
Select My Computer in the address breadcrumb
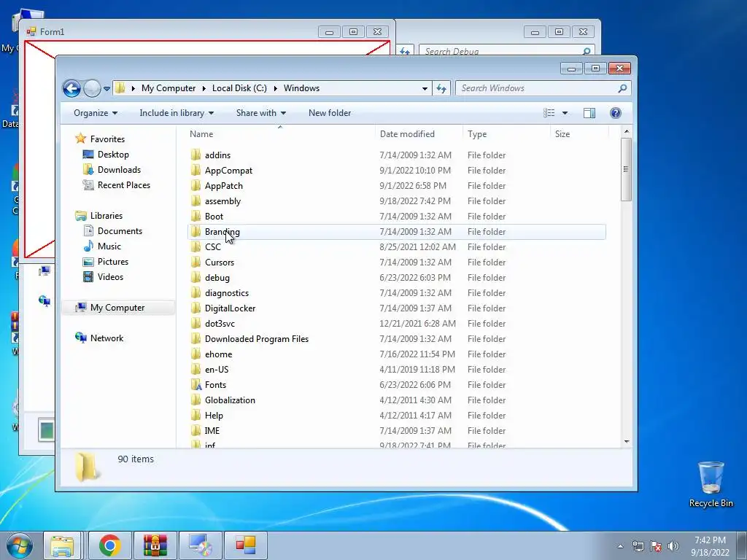coord(169,88)
